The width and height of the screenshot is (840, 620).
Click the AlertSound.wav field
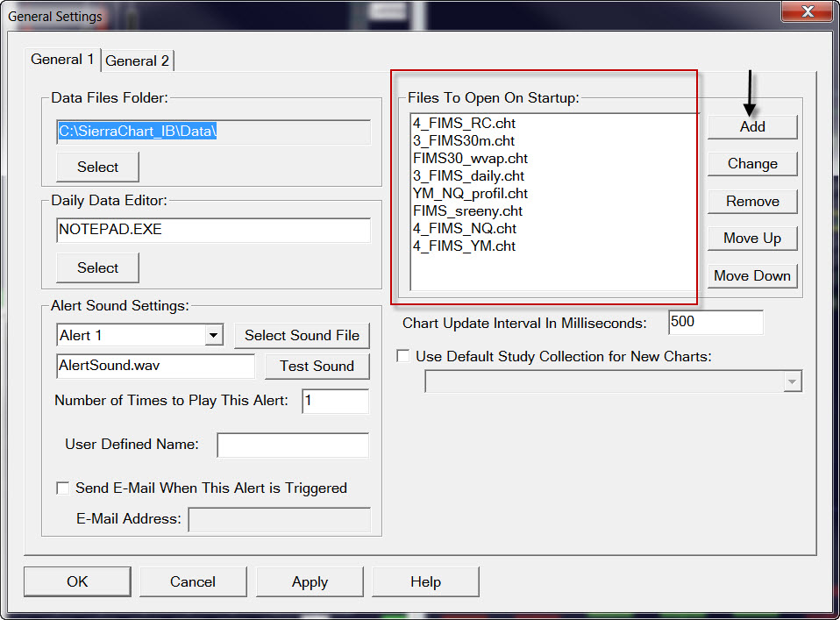coord(155,366)
